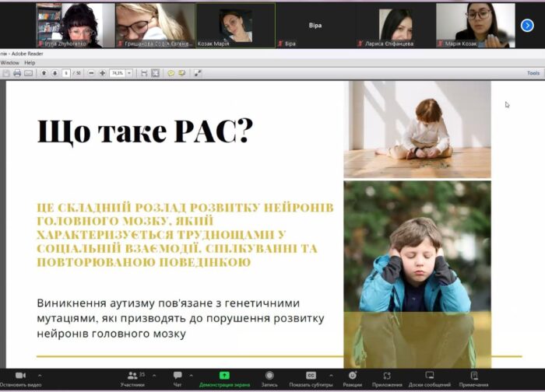Zoom in with the plus button
545x392 pixels.
pos(102,73)
